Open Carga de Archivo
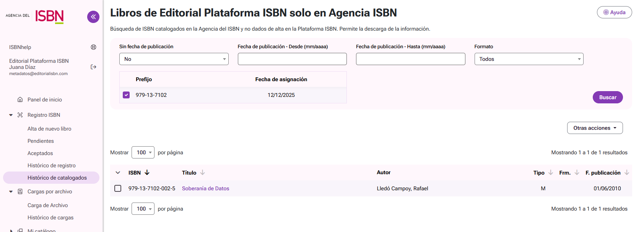644x232 pixels. point(48,205)
